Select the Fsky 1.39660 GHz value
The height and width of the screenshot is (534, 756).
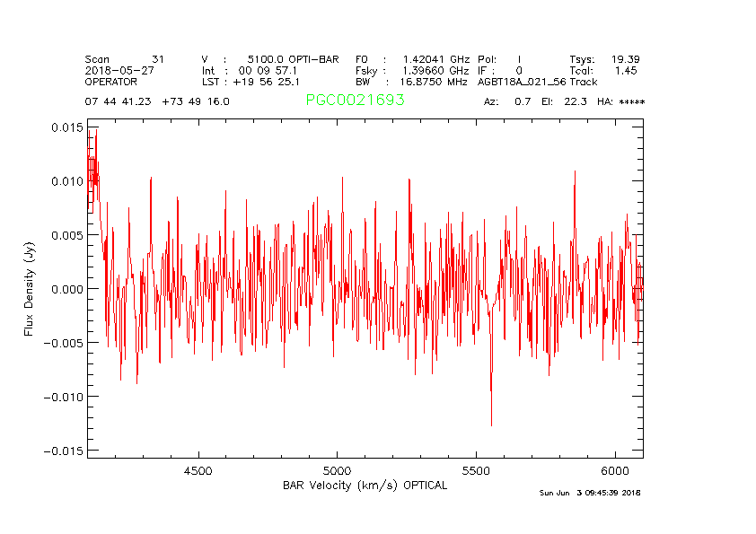tap(412, 70)
